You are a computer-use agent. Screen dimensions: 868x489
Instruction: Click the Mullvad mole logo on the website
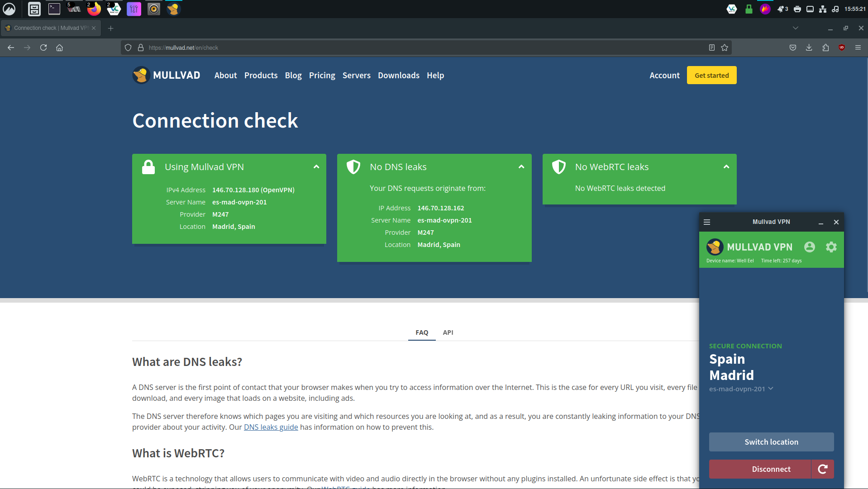coord(141,75)
